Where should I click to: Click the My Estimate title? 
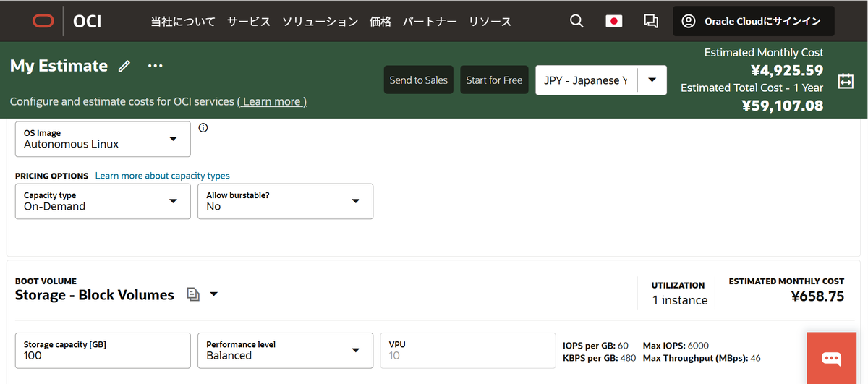(x=59, y=66)
